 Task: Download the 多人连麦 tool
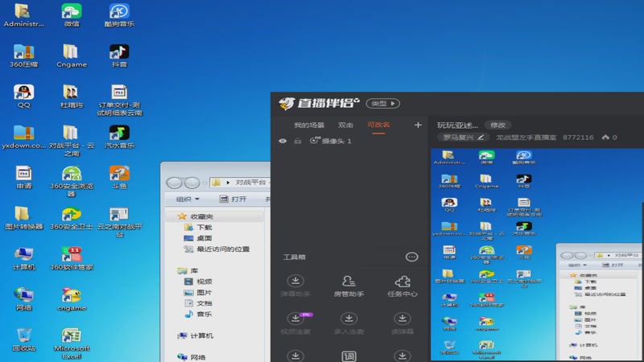(x=349, y=323)
